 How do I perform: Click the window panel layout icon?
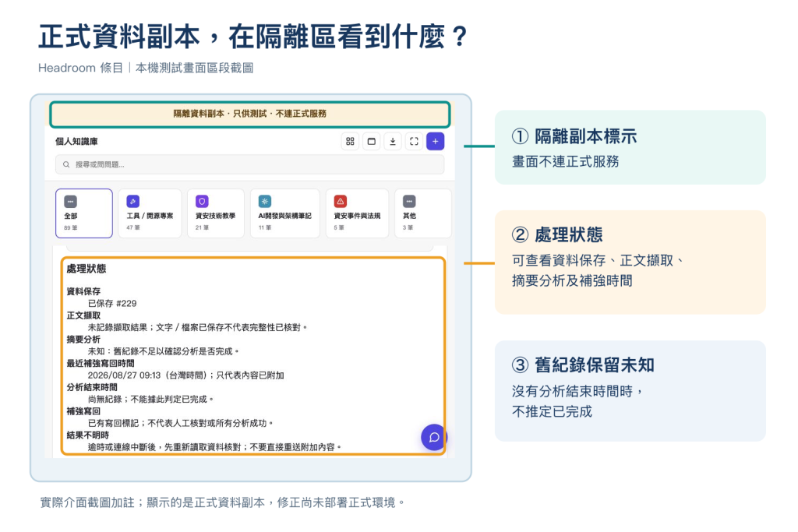[372, 142]
